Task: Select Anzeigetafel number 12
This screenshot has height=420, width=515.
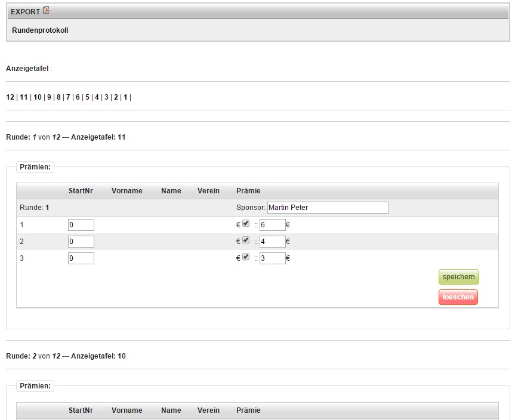Action: [x=10, y=97]
